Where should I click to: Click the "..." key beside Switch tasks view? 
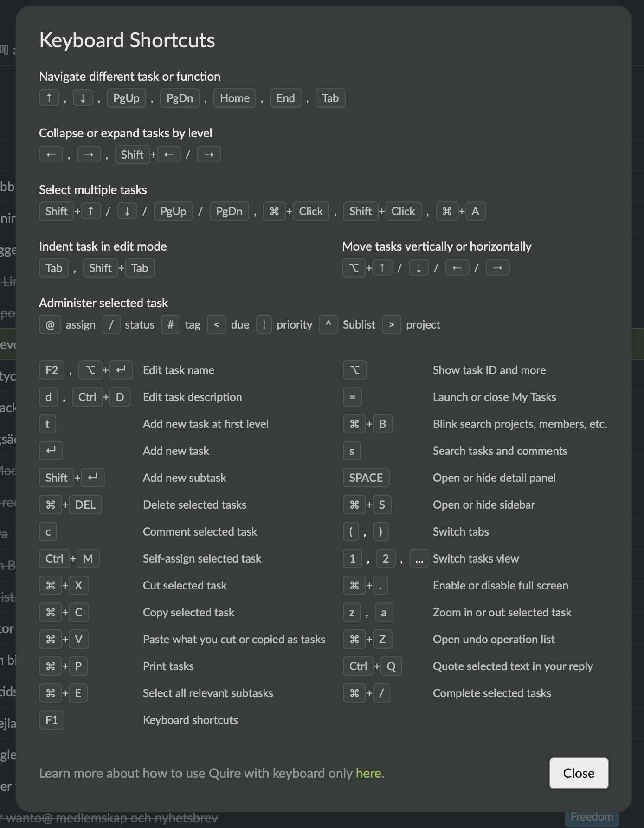[x=419, y=558]
